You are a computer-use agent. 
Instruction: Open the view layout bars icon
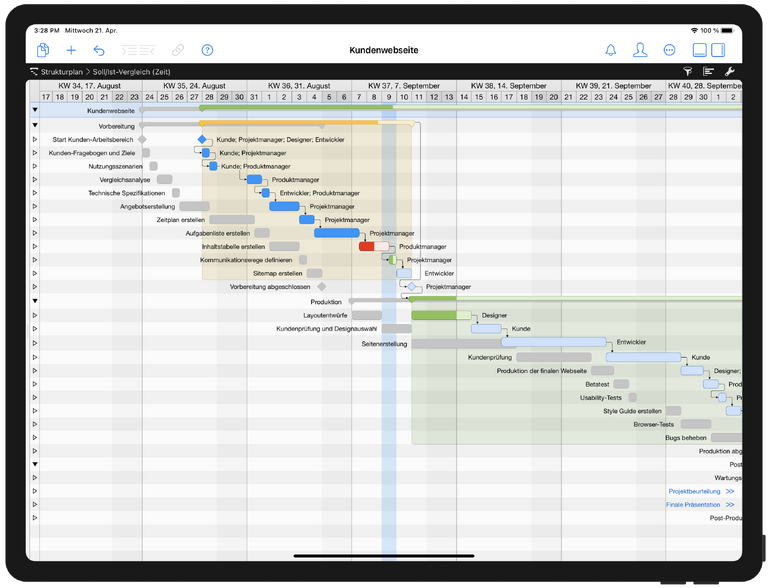tap(708, 72)
